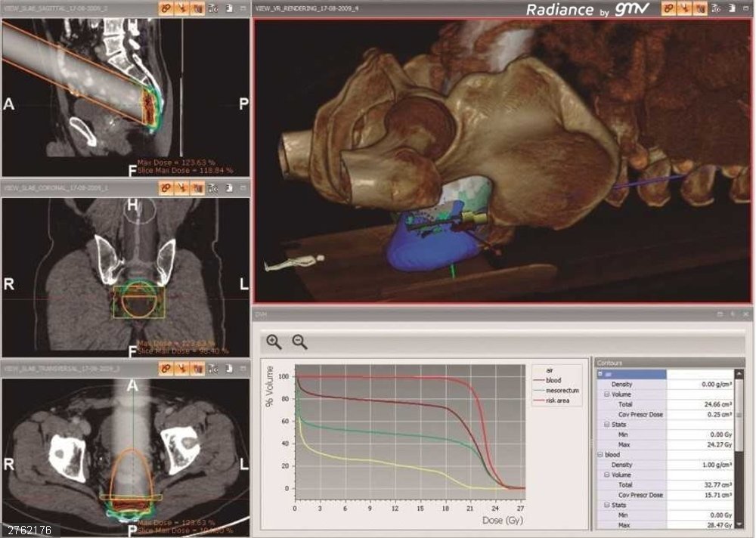Toggle the mesorectum entry in the DVH legend
This screenshot has width=756, height=538.
click(x=562, y=391)
